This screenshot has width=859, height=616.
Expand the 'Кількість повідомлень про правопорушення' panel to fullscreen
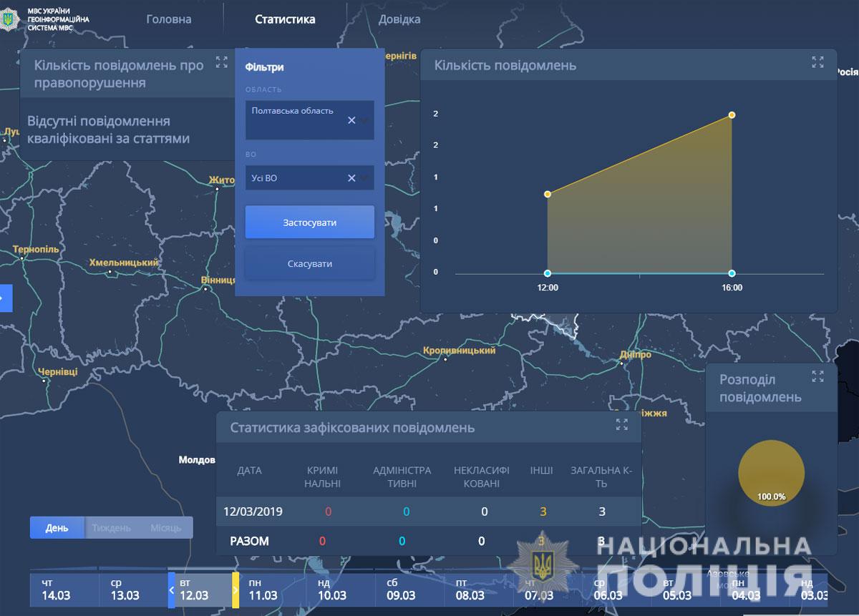click(x=222, y=62)
